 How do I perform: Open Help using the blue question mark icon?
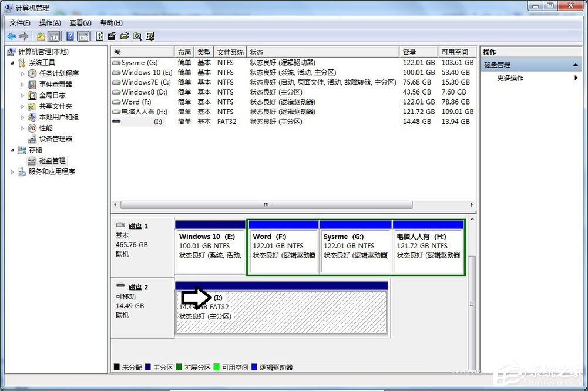(70, 36)
